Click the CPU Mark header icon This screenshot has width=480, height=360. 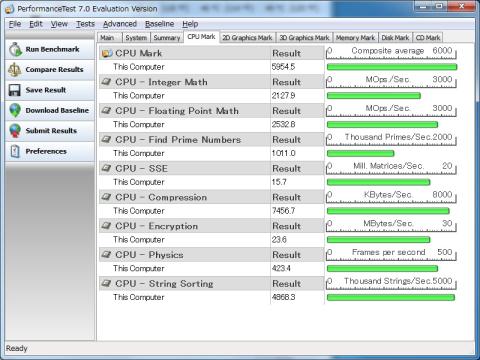[107, 53]
